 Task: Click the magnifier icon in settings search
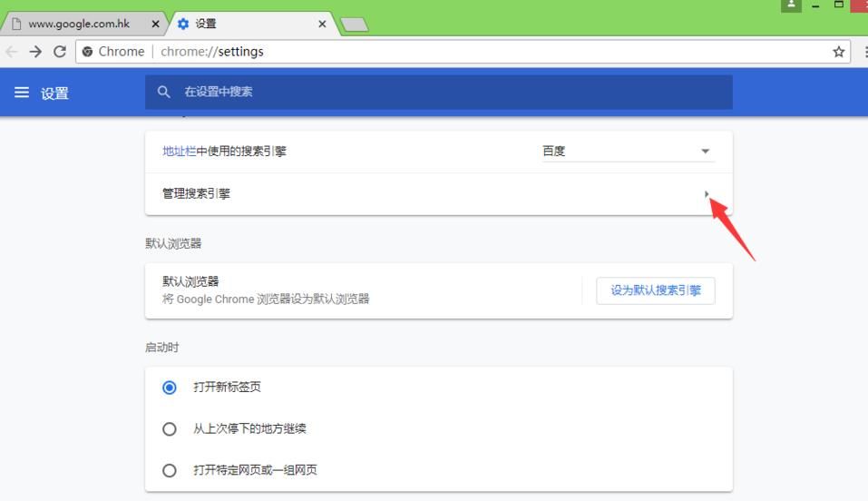[x=163, y=92]
